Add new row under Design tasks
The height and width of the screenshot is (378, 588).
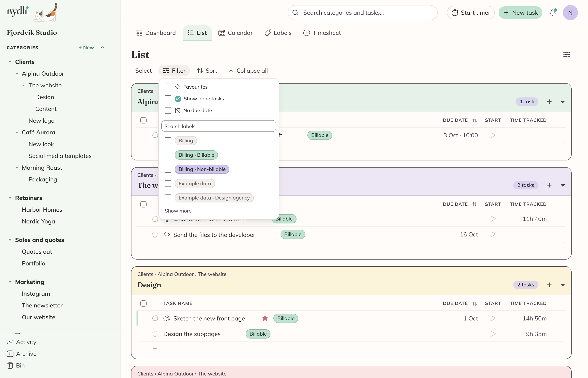155,349
